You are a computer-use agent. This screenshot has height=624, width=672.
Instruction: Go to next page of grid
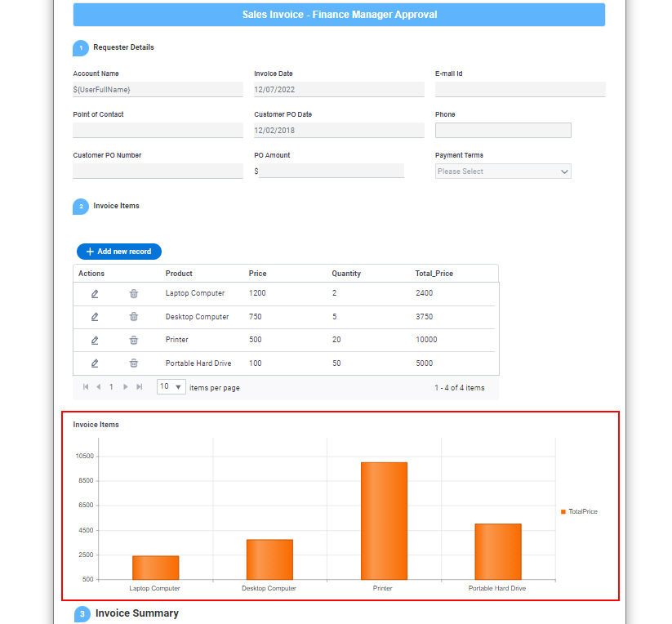[x=125, y=387]
